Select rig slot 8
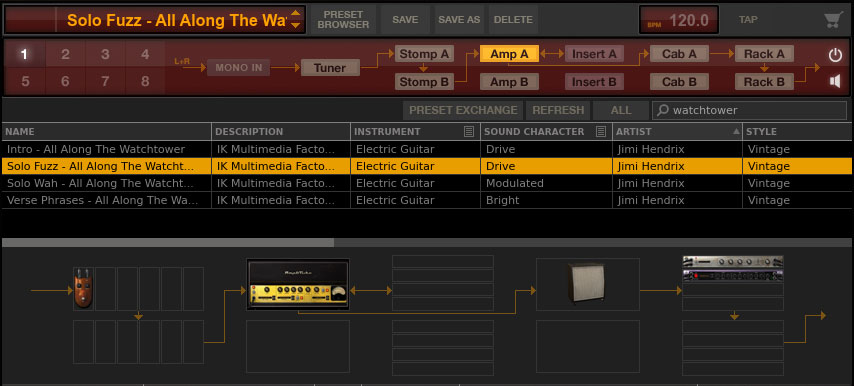 (145, 82)
